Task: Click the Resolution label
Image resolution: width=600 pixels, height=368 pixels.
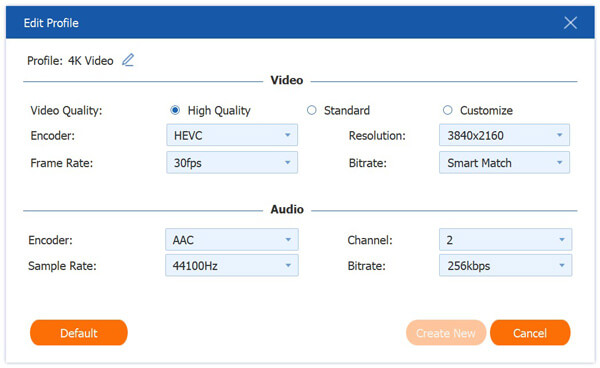Action: pos(377,135)
